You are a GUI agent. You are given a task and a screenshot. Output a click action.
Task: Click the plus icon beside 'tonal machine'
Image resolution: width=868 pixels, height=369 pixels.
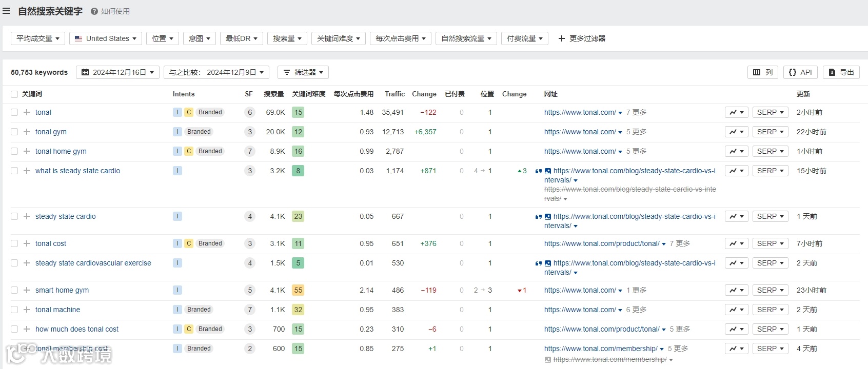tap(27, 310)
